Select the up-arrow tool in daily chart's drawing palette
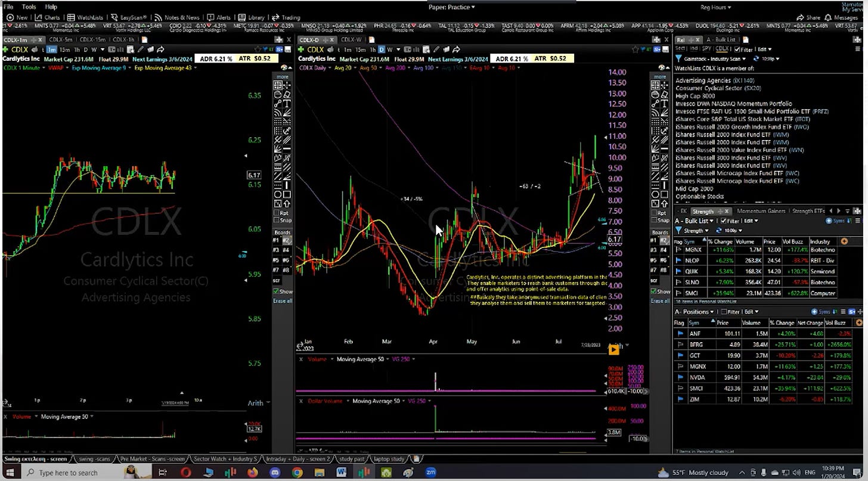 (664, 204)
